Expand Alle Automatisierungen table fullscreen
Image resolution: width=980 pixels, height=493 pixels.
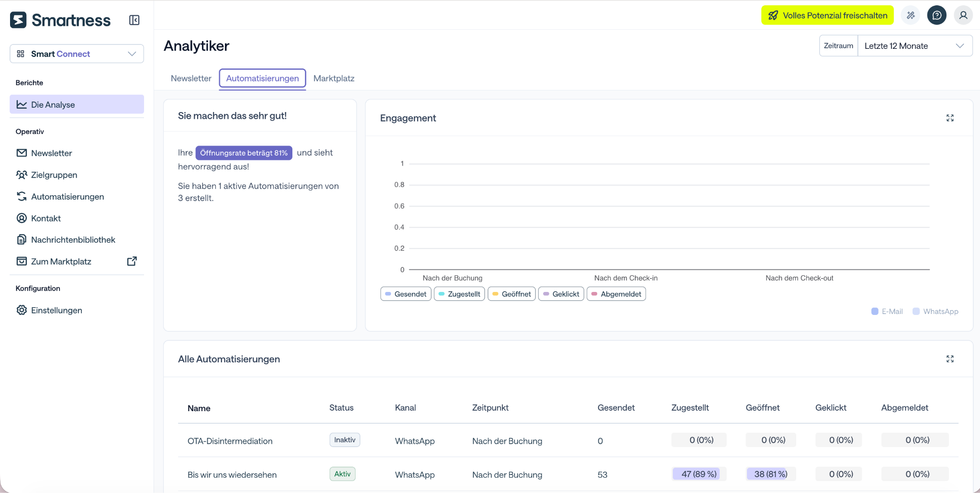click(950, 359)
